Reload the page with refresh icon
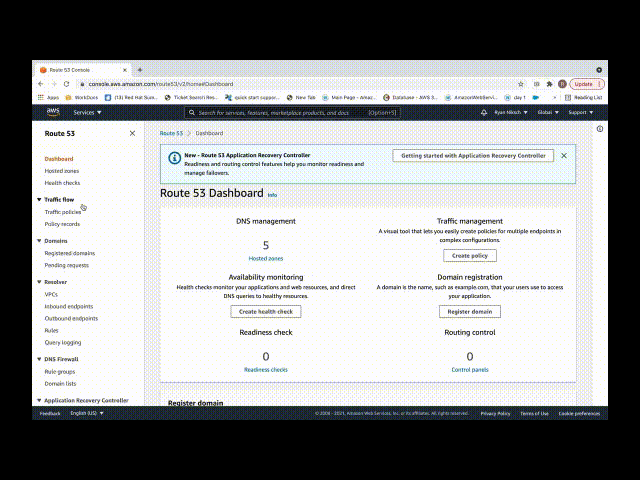Viewport: 640px width, 480px height. tap(67, 84)
